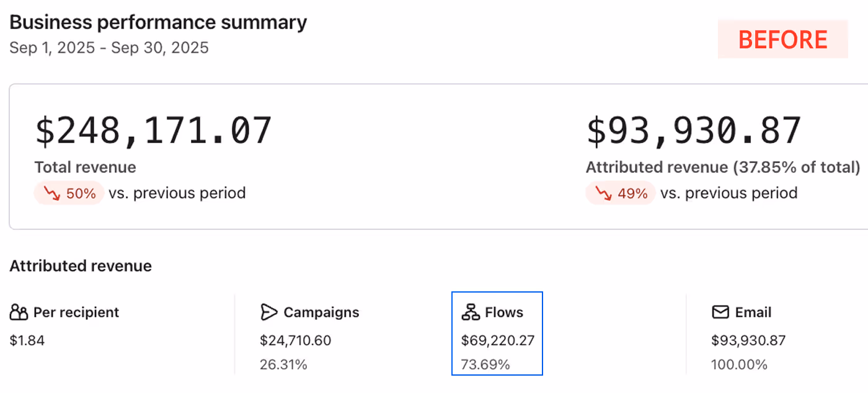Screen dimensions: 868x393
Task: Click the 50% vs previous period badge
Action: pyautogui.click(x=68, y=193)
